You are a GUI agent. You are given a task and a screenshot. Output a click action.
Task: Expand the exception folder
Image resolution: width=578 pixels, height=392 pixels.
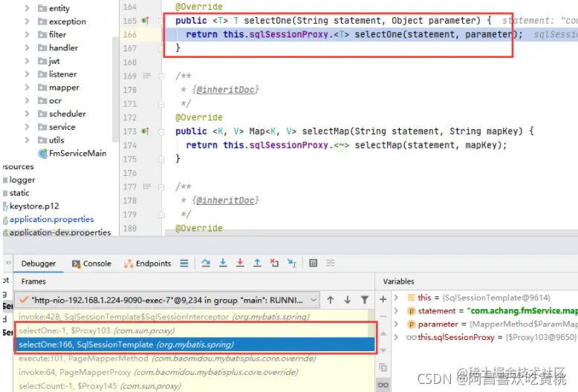click(27, 22)
